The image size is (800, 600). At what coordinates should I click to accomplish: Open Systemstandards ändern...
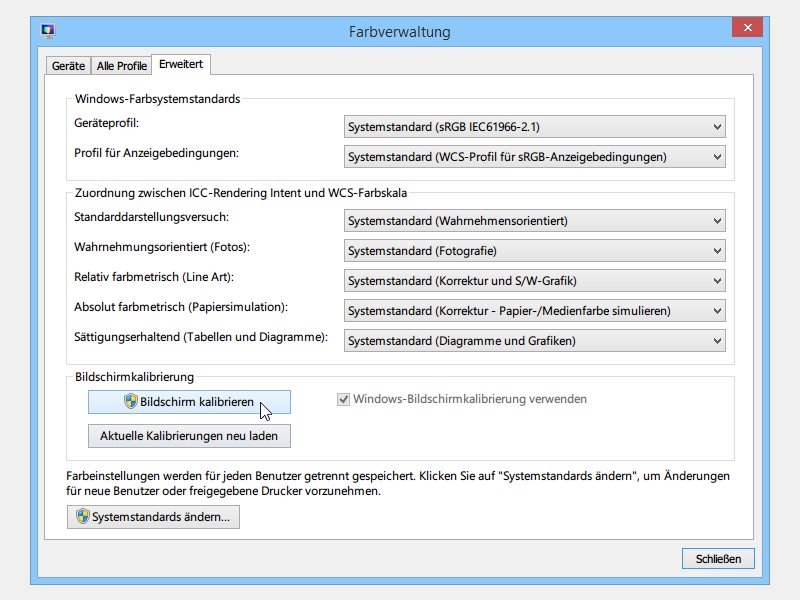click(153, 517)
